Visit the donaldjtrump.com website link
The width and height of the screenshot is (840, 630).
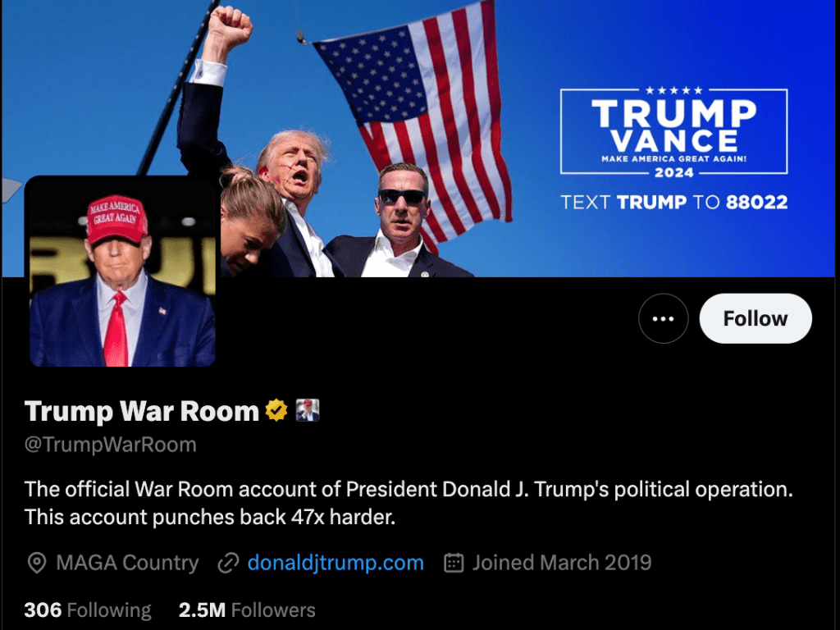(x=336, y=563)
